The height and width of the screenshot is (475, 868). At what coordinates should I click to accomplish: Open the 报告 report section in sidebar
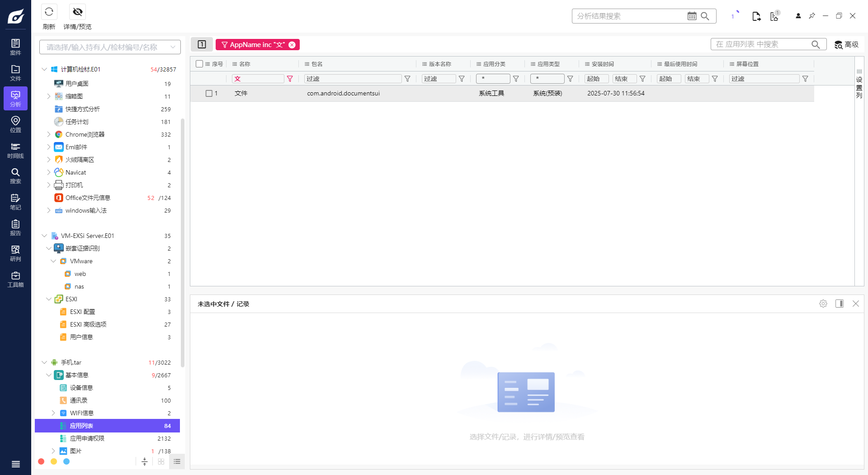point(15,227)
